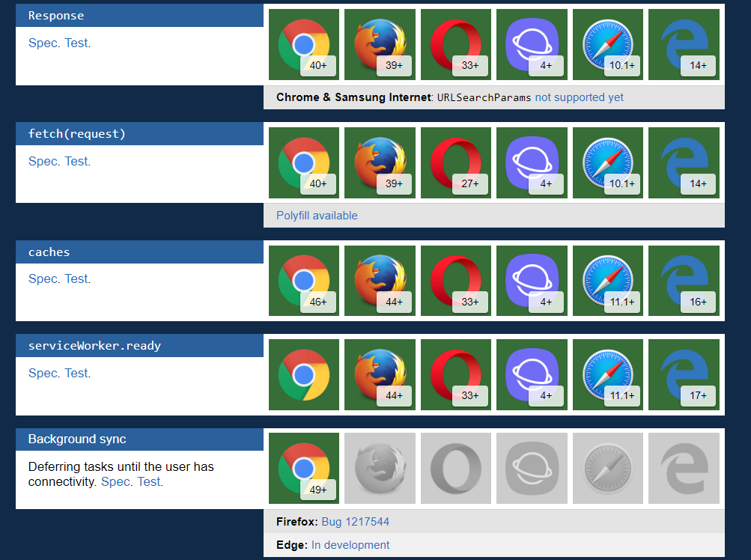Click the Chrome icon in the fetch(request) row
Image resolution: width=751 pixels, height=560 pixels.
coord(304,163)
